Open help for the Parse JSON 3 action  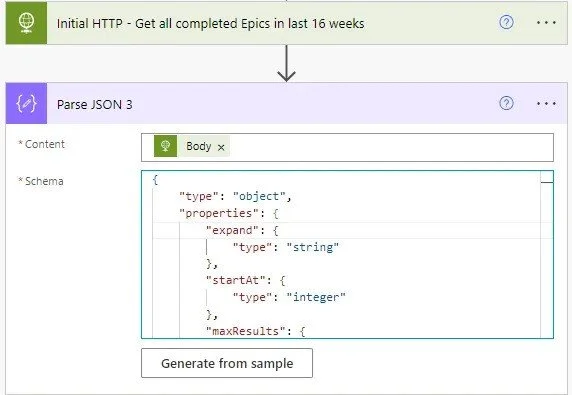[506, 103]
